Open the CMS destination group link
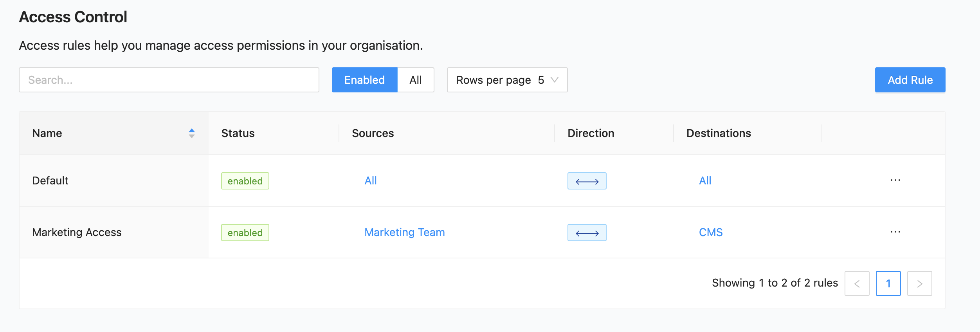Image resolution: width=980 pixels, height=332 pixels. 710,233
